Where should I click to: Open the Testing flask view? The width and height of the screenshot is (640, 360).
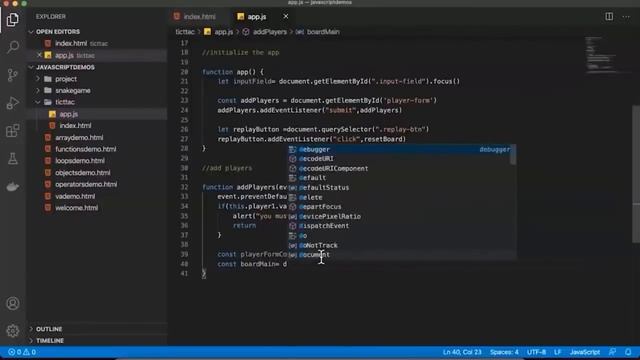[13, 158]
